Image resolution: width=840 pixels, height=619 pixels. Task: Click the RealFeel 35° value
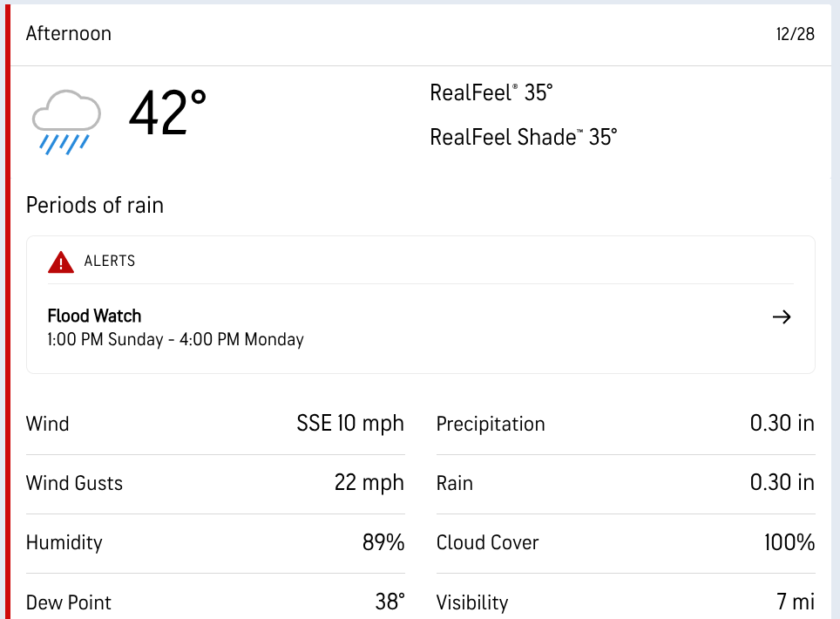tap(491, 92)
